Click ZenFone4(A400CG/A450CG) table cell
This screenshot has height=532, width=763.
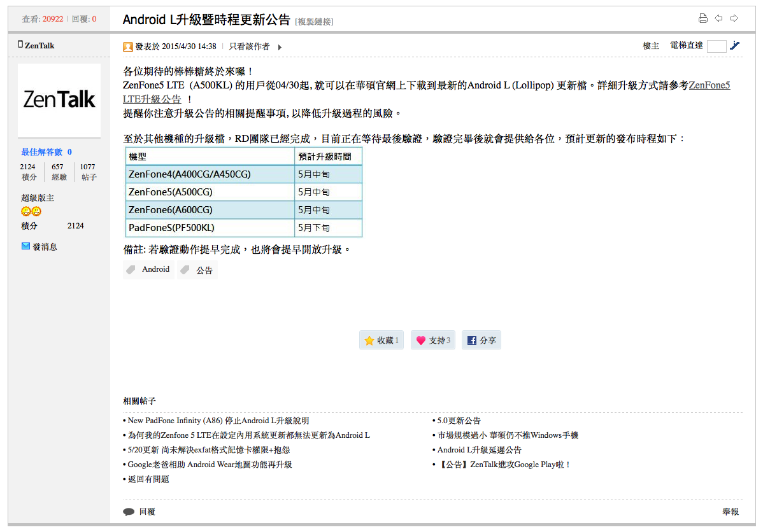coord(210,174)
